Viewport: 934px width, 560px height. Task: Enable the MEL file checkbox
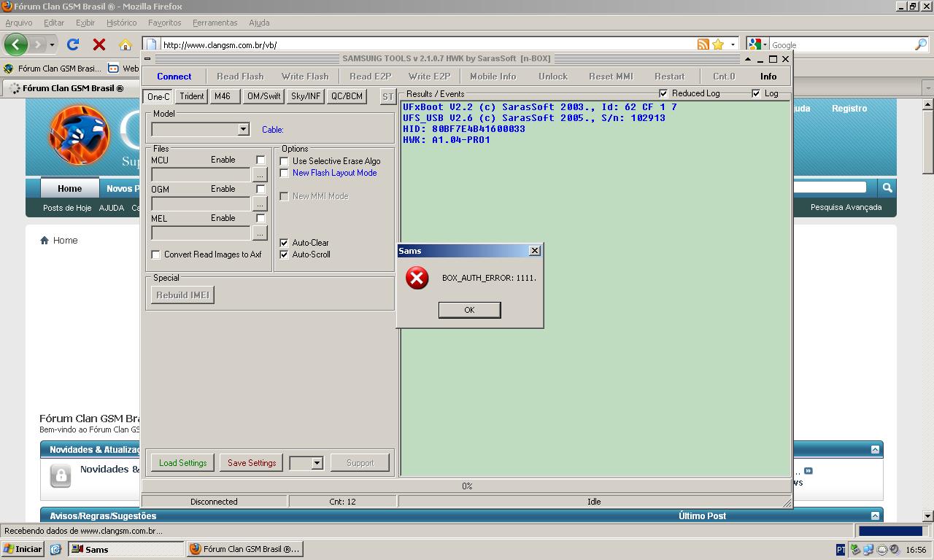pyautogui.click(x=260, y=218)
